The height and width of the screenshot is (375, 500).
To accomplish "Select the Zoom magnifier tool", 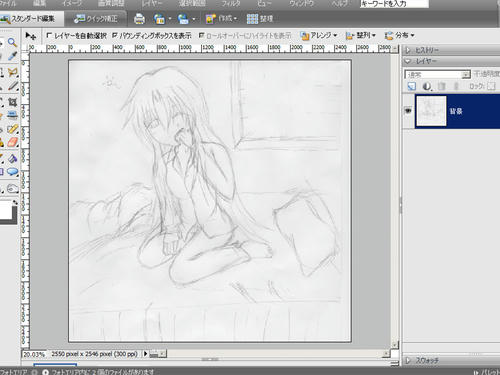I will click(x=12, y=42).
